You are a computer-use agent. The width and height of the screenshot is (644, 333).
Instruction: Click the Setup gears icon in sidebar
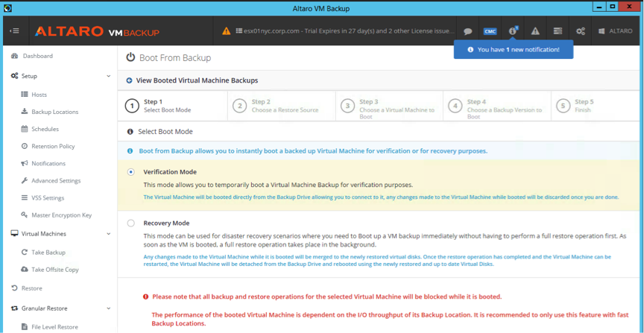(14, 76)
